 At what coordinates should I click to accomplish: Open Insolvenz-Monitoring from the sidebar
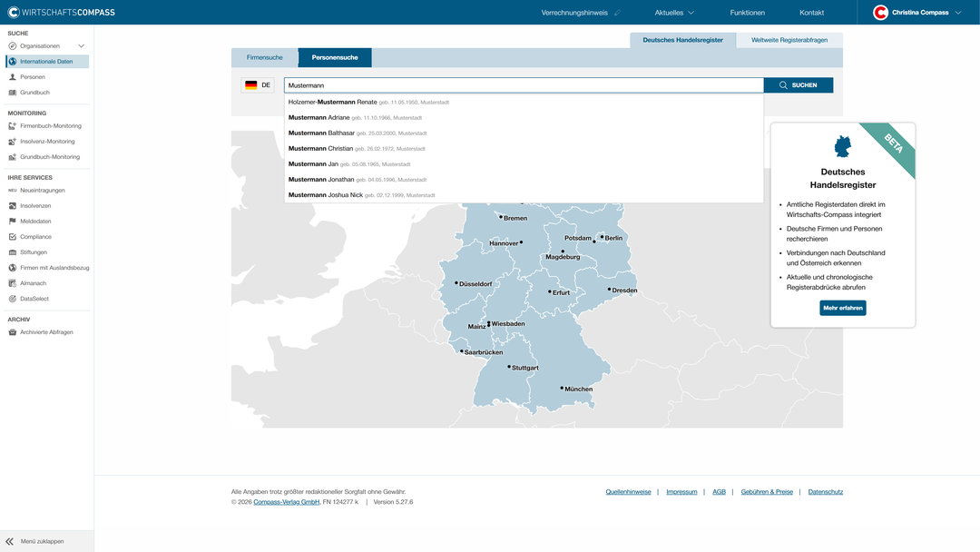pos(47,142)
